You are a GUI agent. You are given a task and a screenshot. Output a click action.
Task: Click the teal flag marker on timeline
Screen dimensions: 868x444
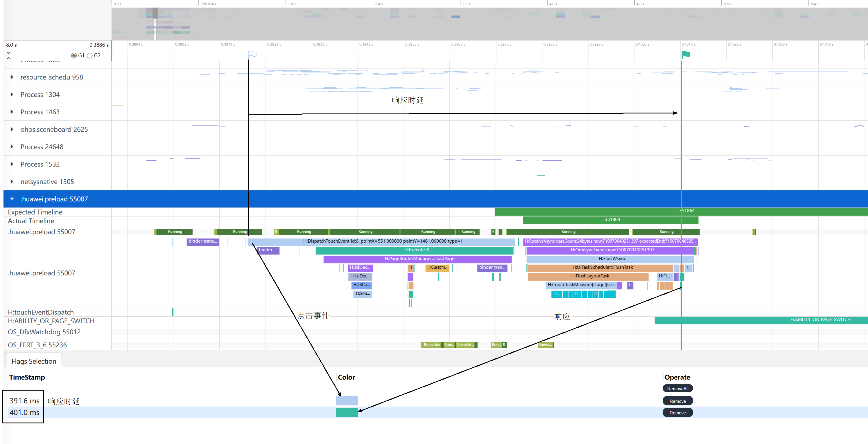pyautogui.click(x=686, y=54)
